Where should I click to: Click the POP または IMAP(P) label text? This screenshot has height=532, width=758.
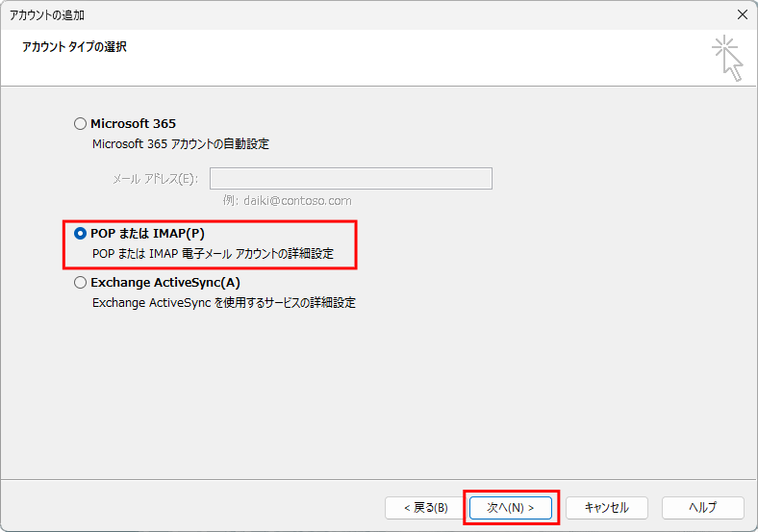tap(147, 234)
